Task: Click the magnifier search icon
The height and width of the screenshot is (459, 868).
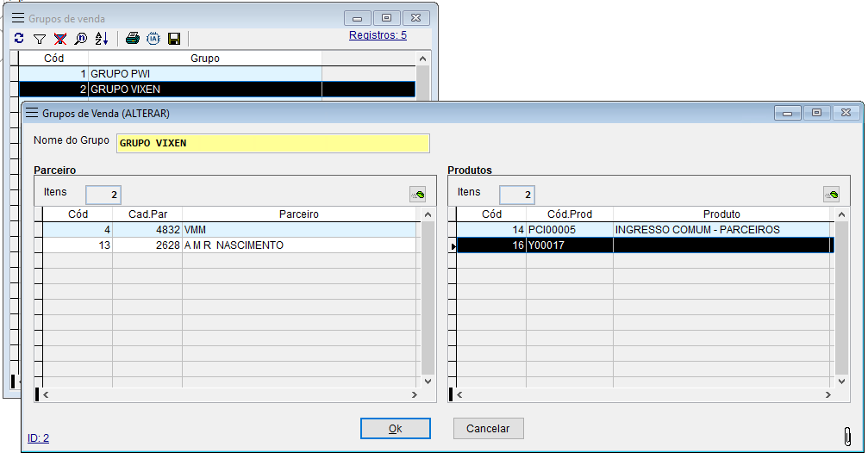Action: (81, 39)
